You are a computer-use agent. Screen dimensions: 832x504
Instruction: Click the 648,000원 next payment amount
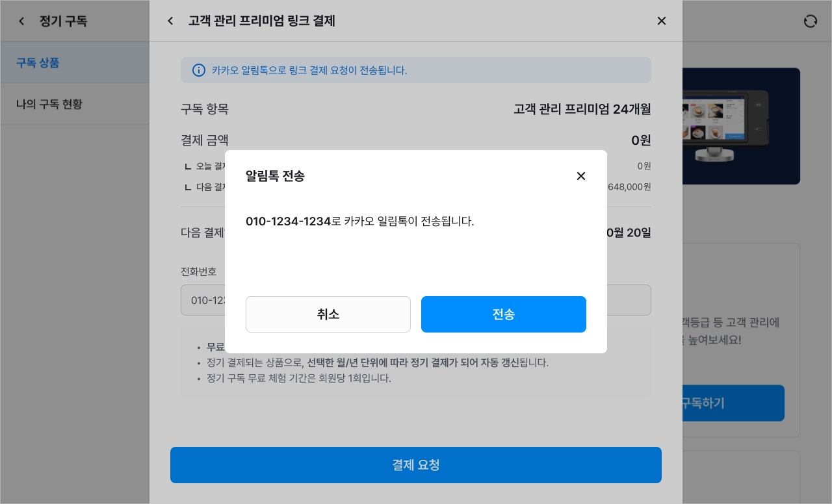coord(629,187)
